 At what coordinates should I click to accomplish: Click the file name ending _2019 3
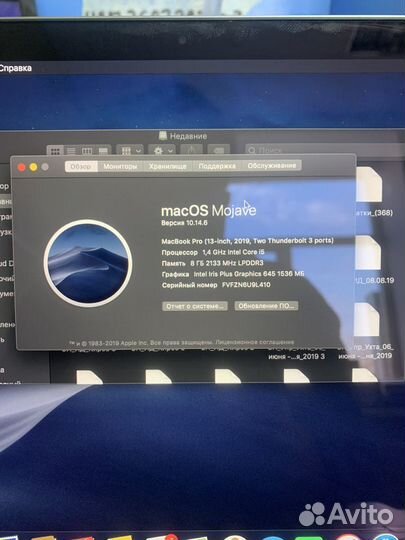(297, 356)
